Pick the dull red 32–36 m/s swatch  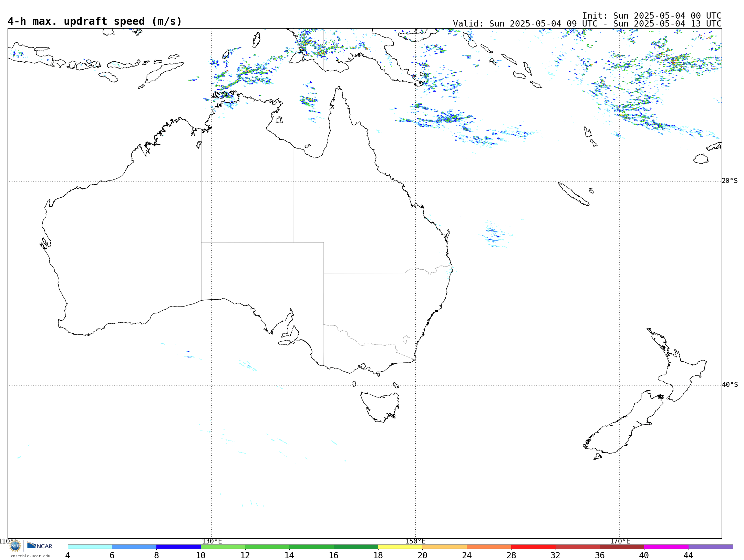(578, 547)
